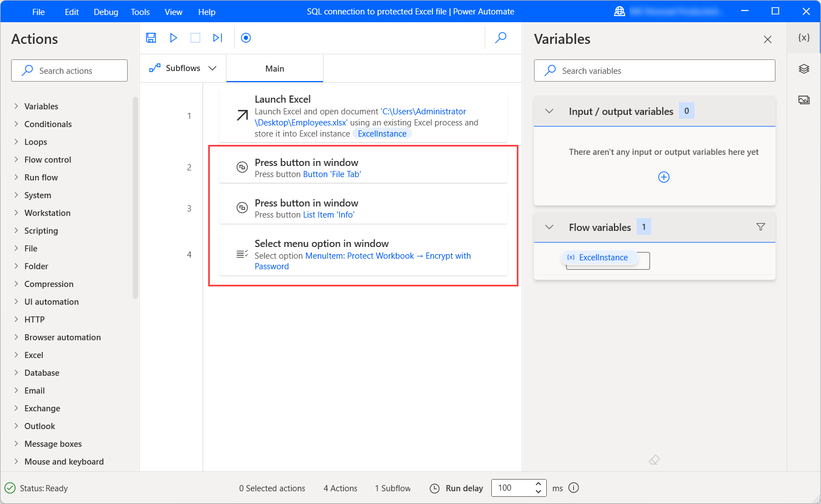
Task: Open the Subflows dropdown
Action: [183, 68]
